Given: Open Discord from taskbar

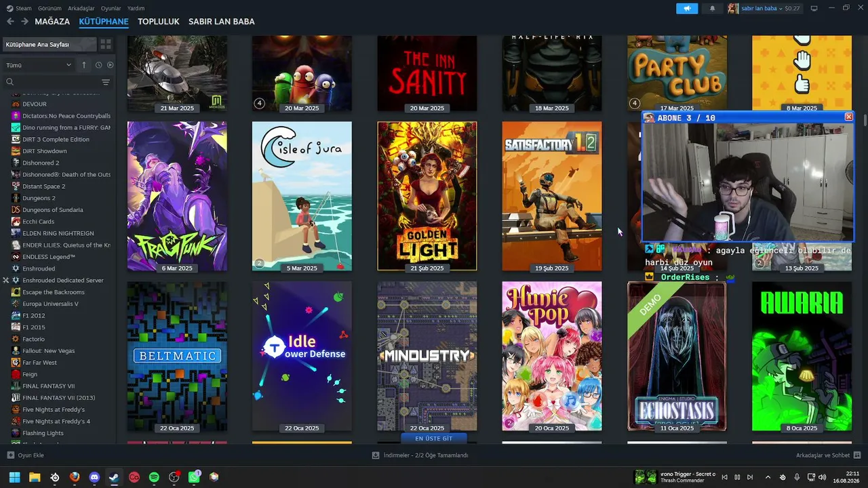Looking at the screenshot, I should coord(94,477).
